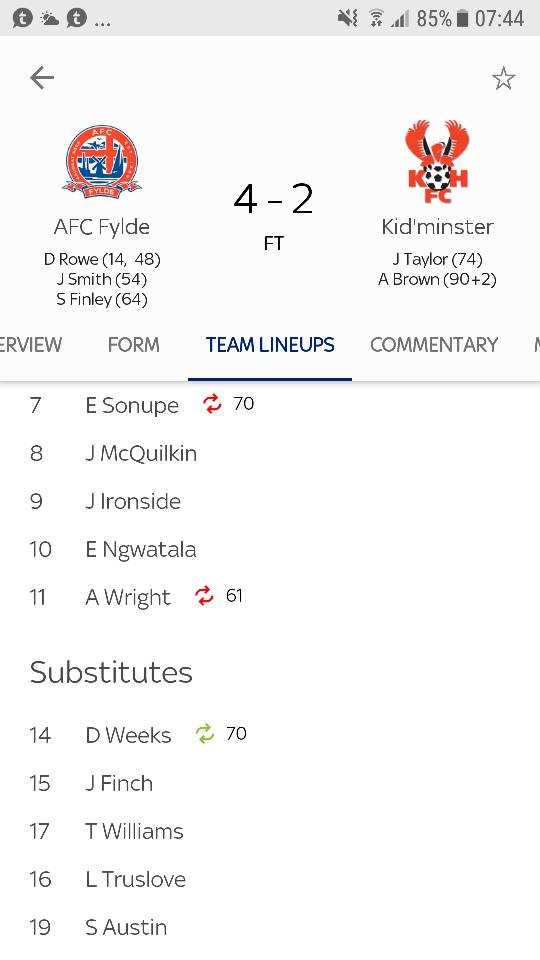Tap the favourite star icon

pos(503,78)
